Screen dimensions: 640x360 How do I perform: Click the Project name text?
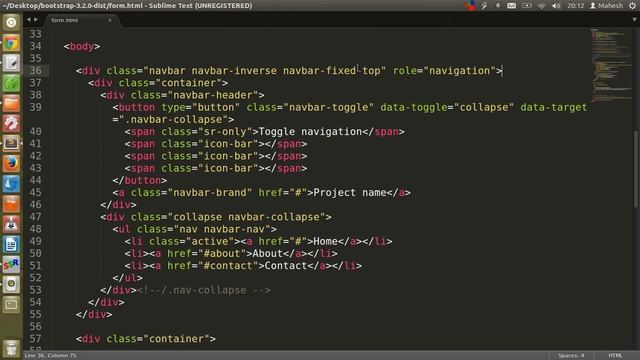coord(350,193)
